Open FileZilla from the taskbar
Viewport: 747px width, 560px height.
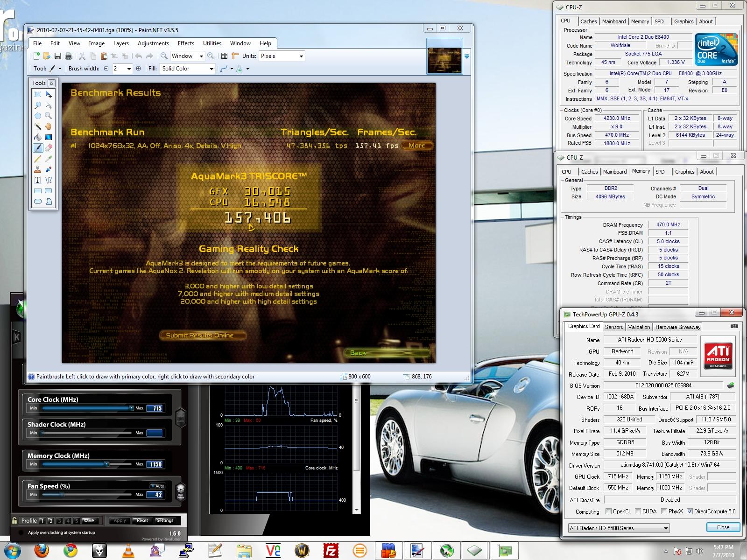tap(331, 551)
